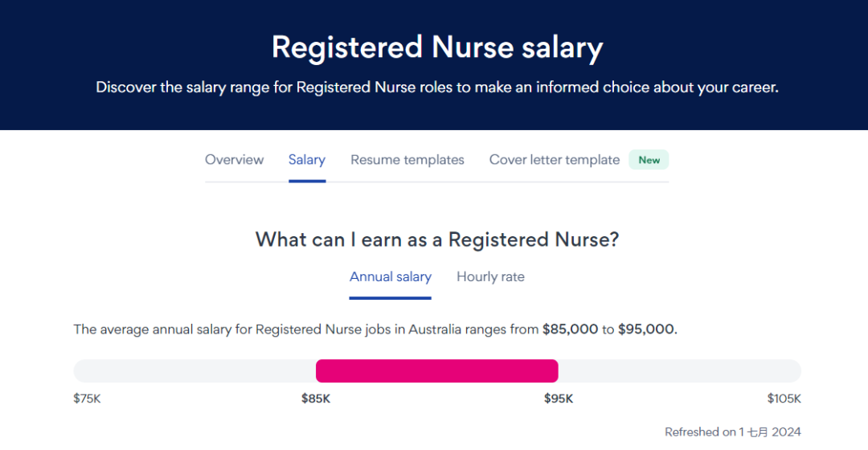Click the $85K scale label
The width and height of the screenshot is (868, 450).
[316, 399]
